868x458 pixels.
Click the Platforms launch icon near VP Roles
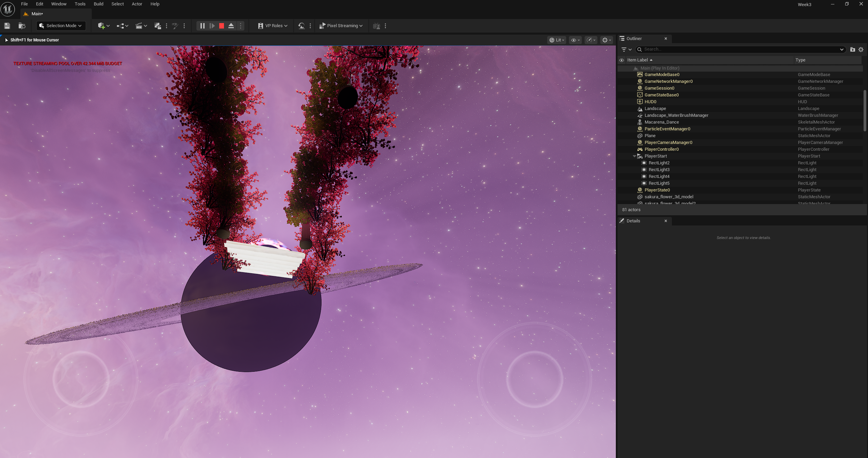pos(301,26)
